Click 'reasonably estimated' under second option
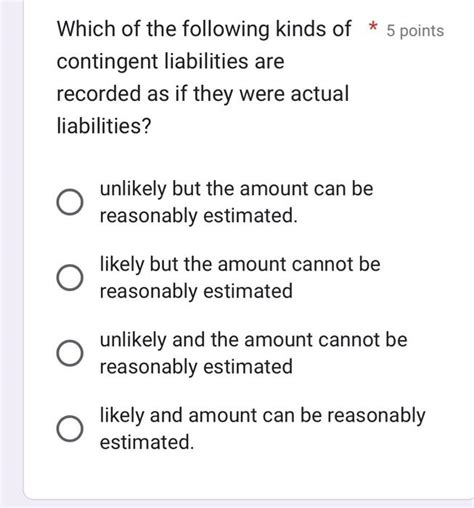 coord(196,292)
